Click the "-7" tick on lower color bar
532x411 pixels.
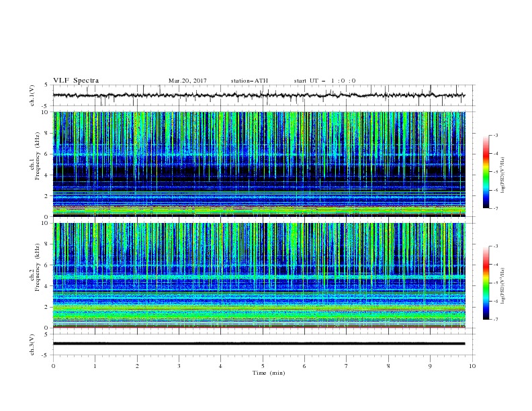tap(496, 320)
